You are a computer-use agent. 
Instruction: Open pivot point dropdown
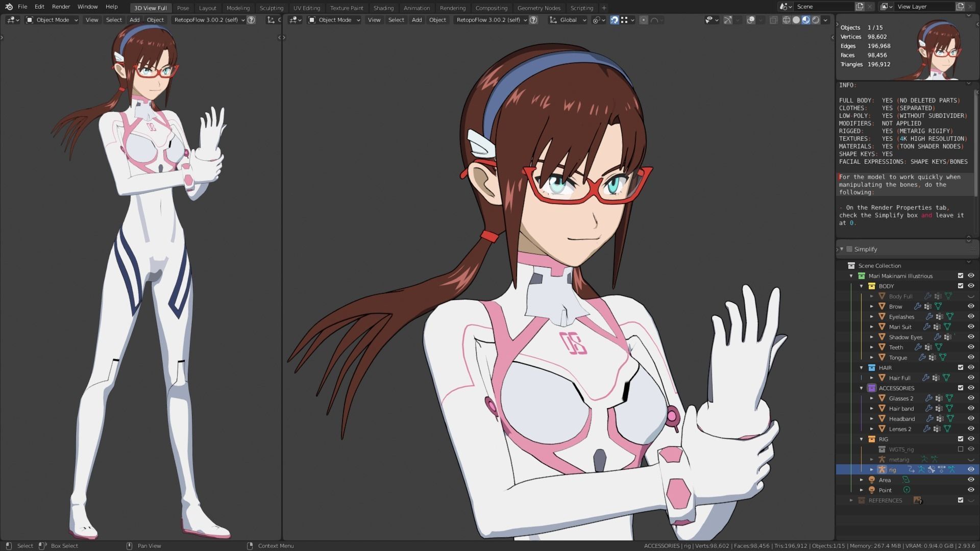click(599, 20)
